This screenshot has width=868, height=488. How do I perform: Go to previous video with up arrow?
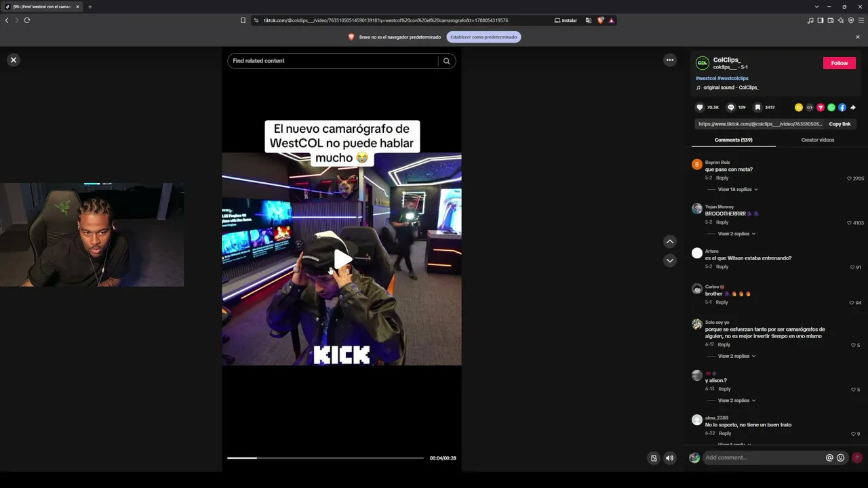point(670,242)
